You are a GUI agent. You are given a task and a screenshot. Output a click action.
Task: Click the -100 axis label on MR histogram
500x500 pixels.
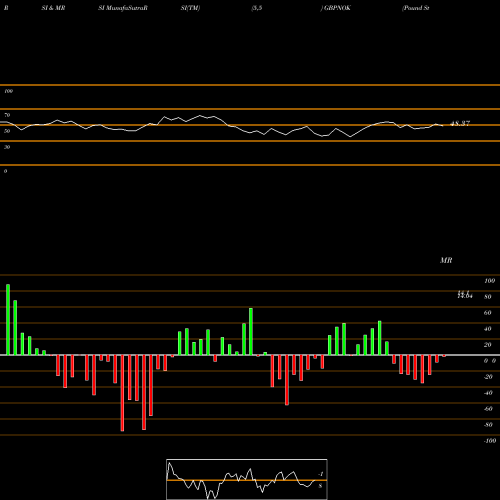tap(490, 441)
